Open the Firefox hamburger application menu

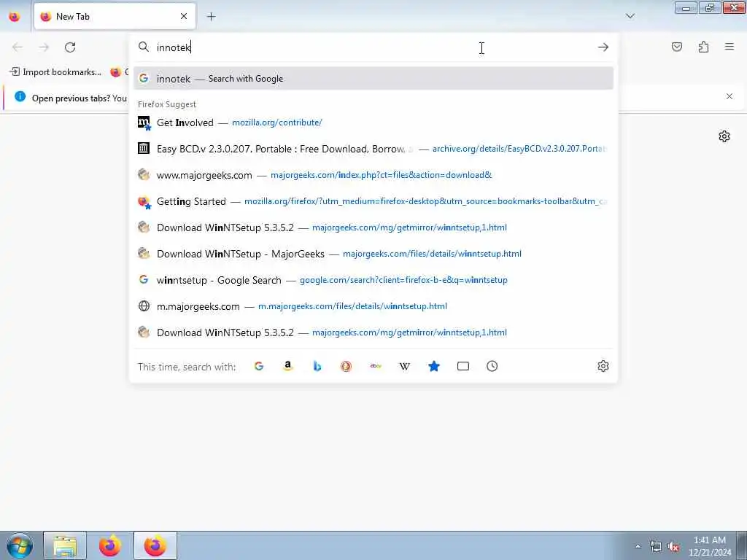click(729, 47)
